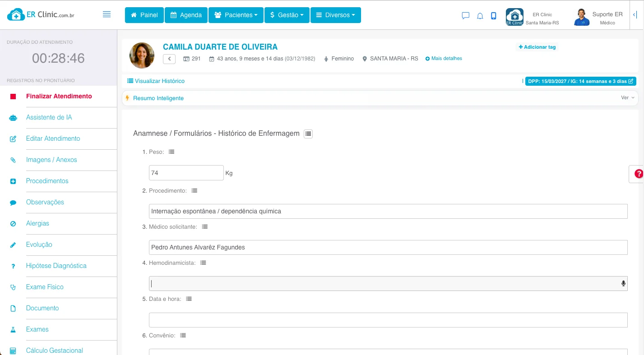This screenshot has width=644, height=355.
Task: Click Adicionar tag button
Action: (x=537, y=47)
